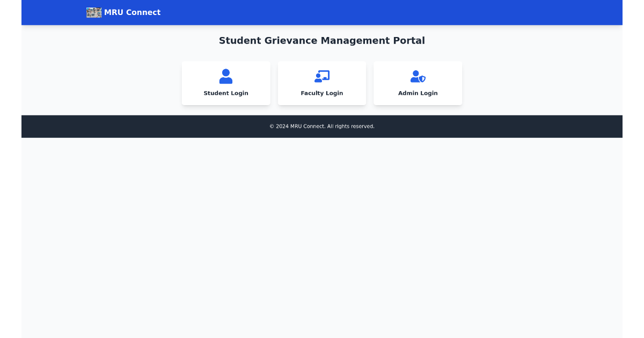The width and height of the screenshot is (644, 338).
Task: Open the Student Login card
Action: tap(226, 83)
